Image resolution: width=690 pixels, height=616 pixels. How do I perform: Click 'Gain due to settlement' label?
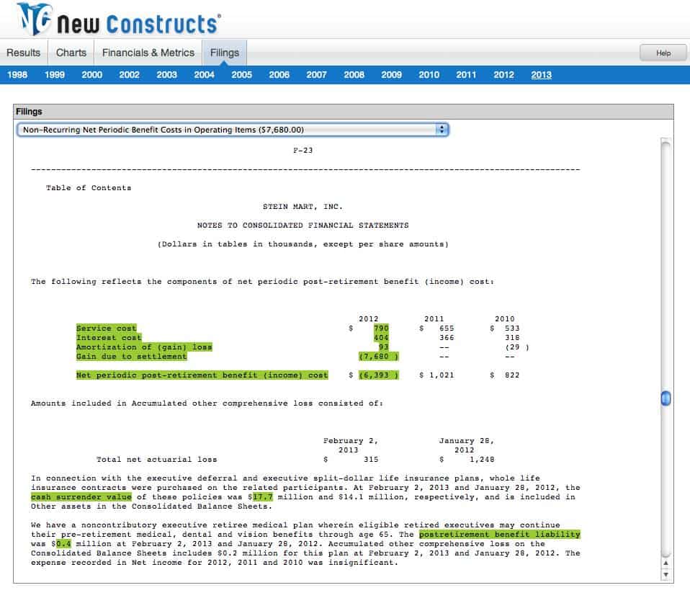click(132, 356)
